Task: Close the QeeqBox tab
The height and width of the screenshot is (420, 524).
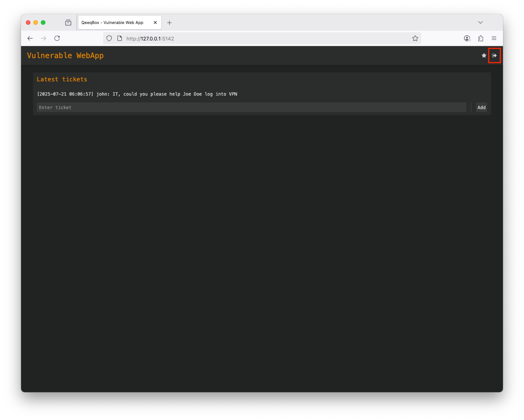Action: (x=155, y=22)
